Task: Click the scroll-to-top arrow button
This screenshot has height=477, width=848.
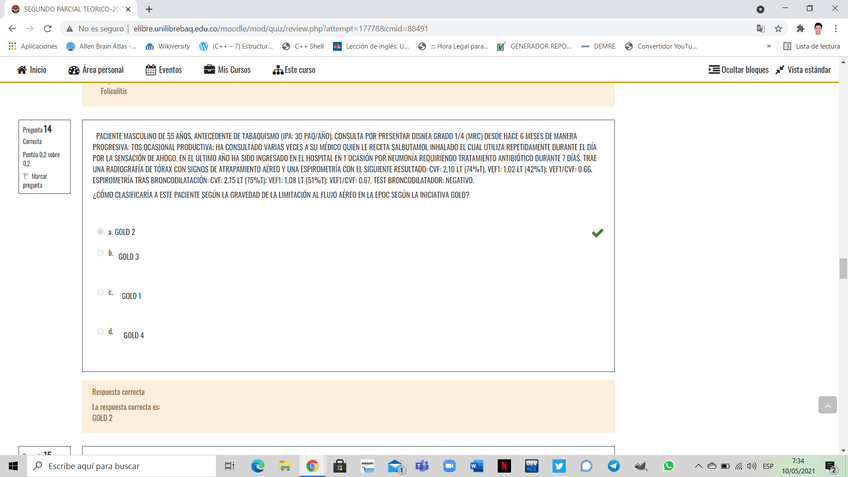Action: point(827,405)
